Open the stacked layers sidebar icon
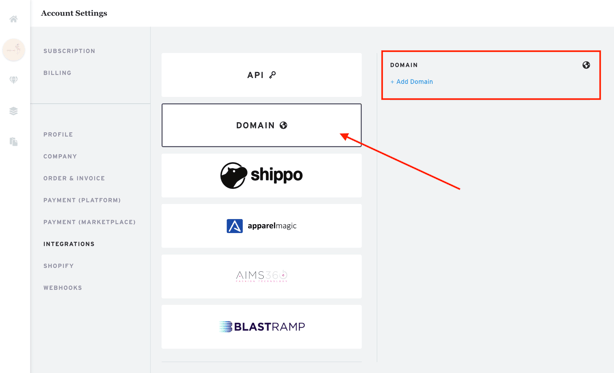The height and width of the screenshot is (373, 614). tap(14, 111)
